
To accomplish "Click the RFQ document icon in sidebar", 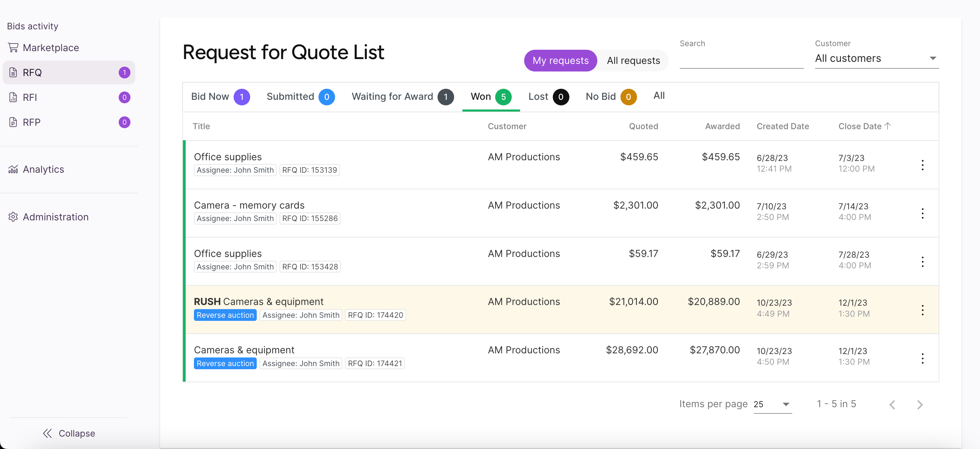I will (13, 72).
